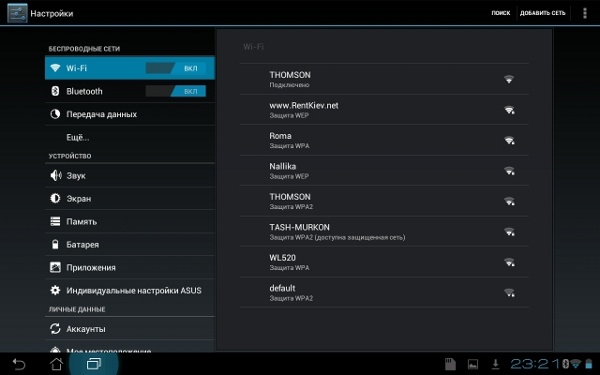Click the Bluetooth icon in sidebar
This screenshot has height=375, width=600.
tap(55, 91)
